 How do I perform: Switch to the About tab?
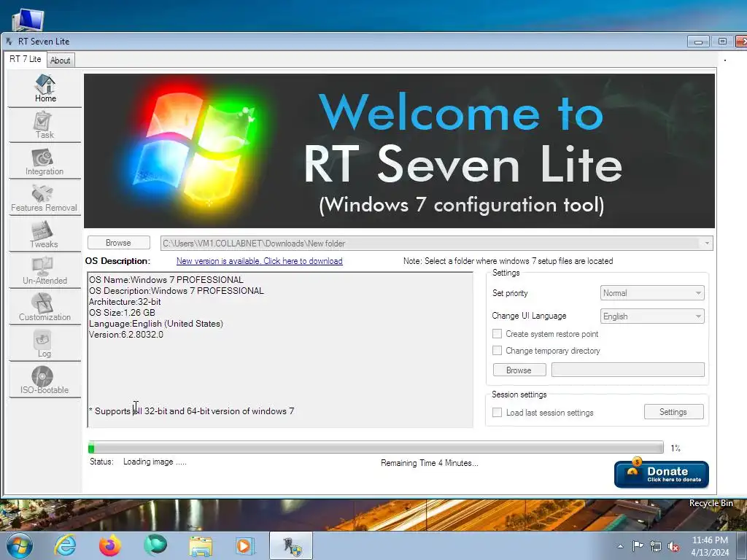pyautogui.click(x=61, y=61)
